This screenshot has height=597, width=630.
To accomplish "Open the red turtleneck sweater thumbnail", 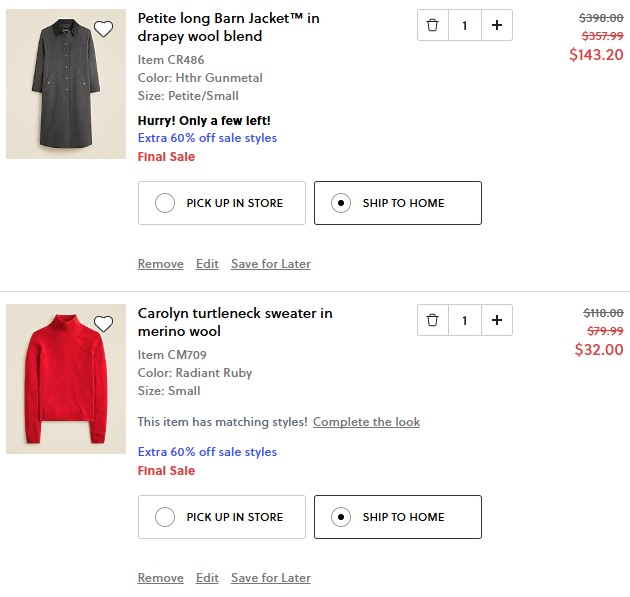I will (x=65, y=380).
